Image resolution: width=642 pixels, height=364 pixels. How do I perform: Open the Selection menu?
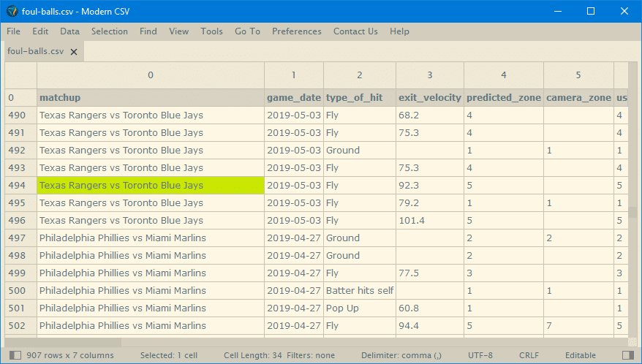[110, 31]
